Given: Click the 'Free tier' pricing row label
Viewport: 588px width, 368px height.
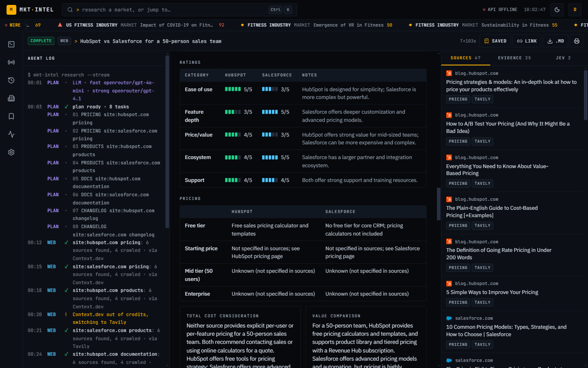Looking at the screenshot, I should coord(195,226).
